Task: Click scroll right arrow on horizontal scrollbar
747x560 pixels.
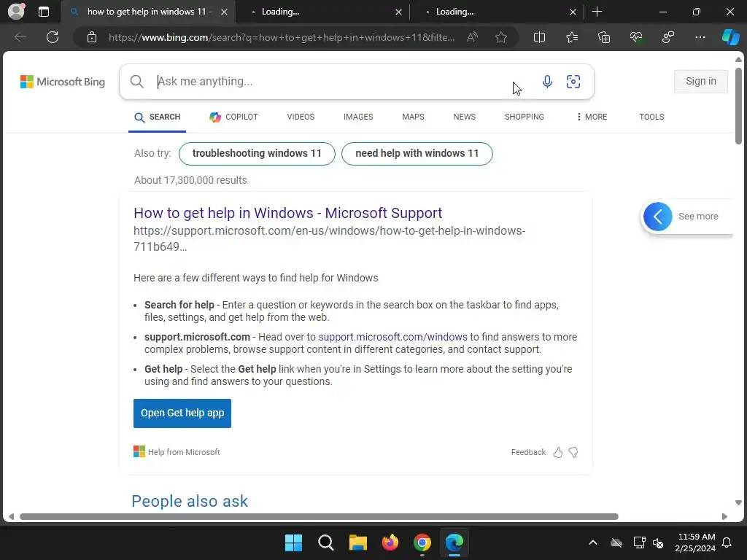Action: tap(724, 517)
